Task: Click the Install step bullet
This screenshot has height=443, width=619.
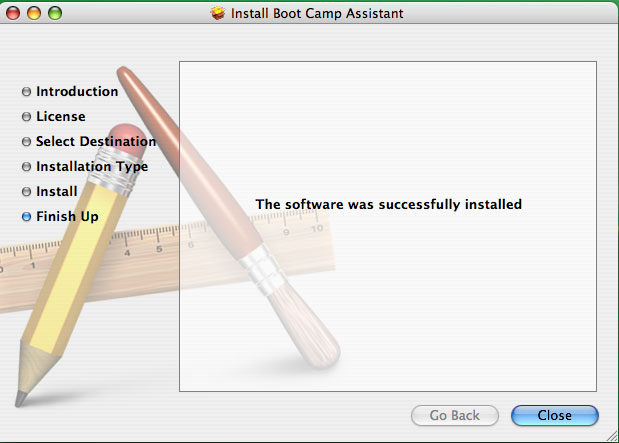Action: pos(26,191)
